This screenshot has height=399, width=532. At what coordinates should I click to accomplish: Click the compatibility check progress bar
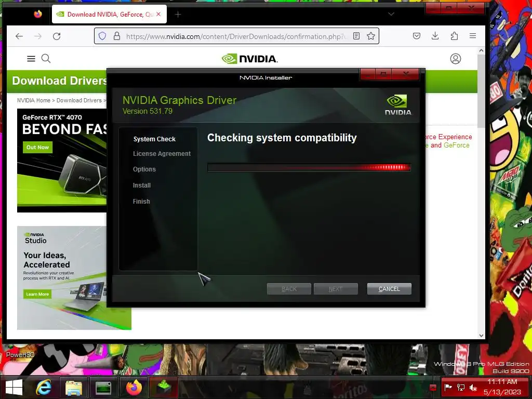click(309, 167)
